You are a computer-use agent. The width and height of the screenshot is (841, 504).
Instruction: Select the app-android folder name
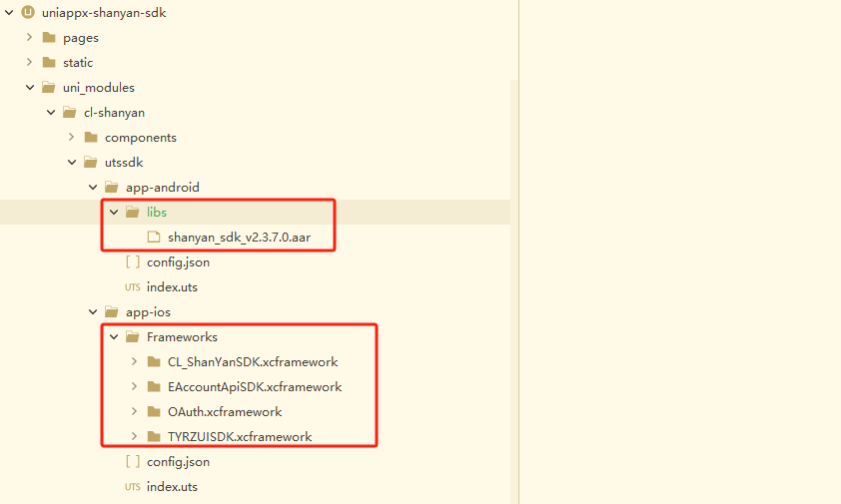tap(163, 187)
